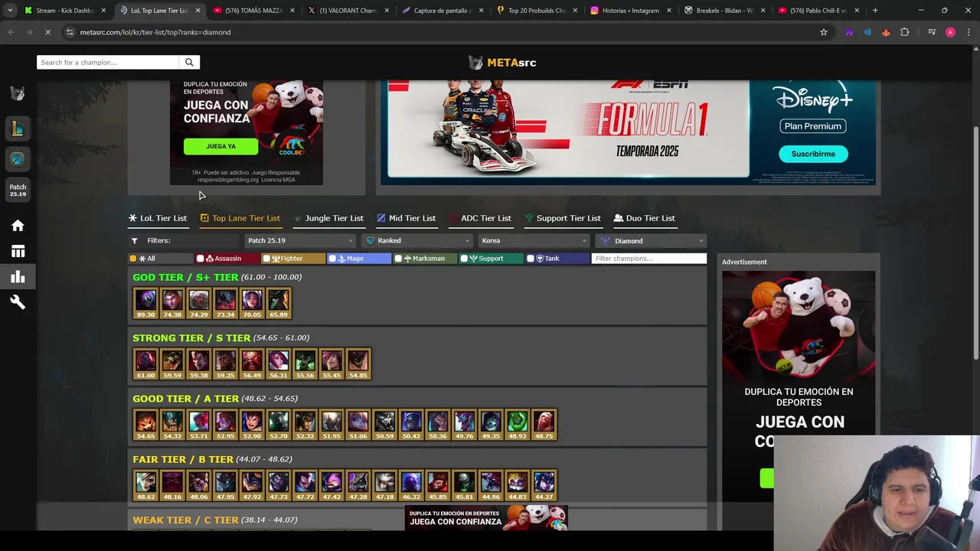Open the sidebar home icon

click(18, 226)
